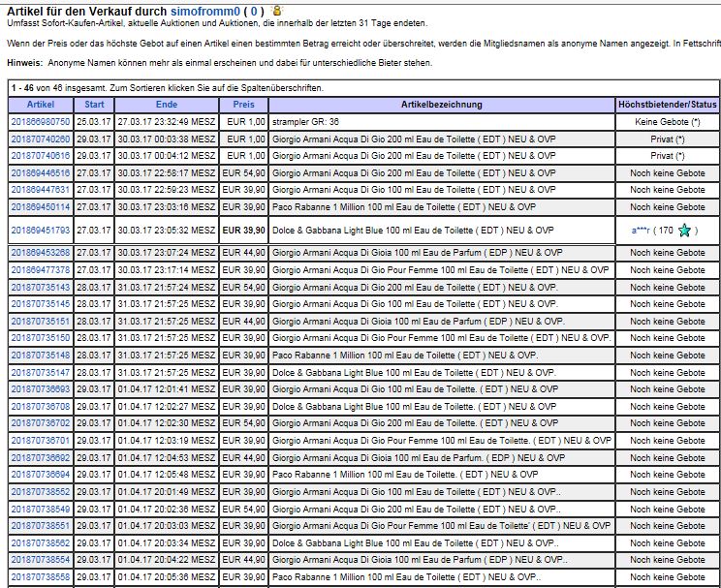Open item link ending 01.04.17 12:04:53
This screenshot has height=588, width=721.
(41, 458)
